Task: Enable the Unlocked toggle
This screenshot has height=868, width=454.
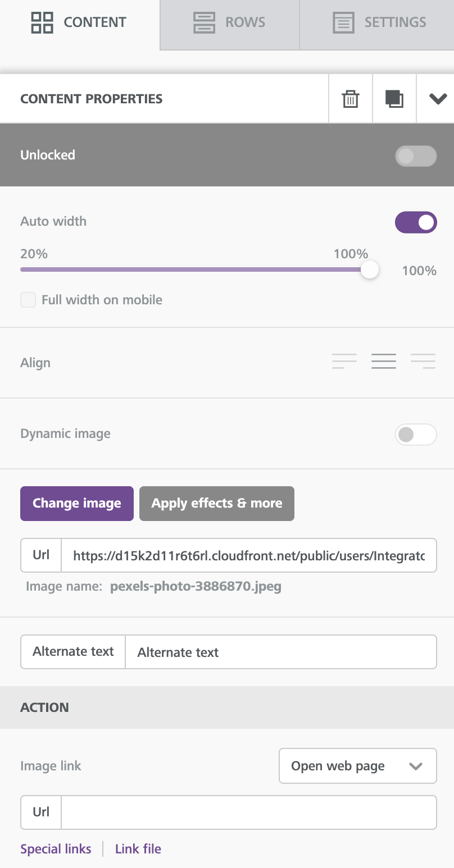Action: 416,156
